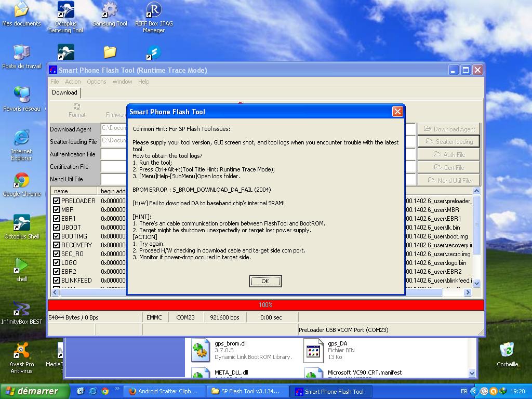Screen dimensions: 532x399
Task: Uncheck the PRELOADER partition checkbox
Action: 56,201
